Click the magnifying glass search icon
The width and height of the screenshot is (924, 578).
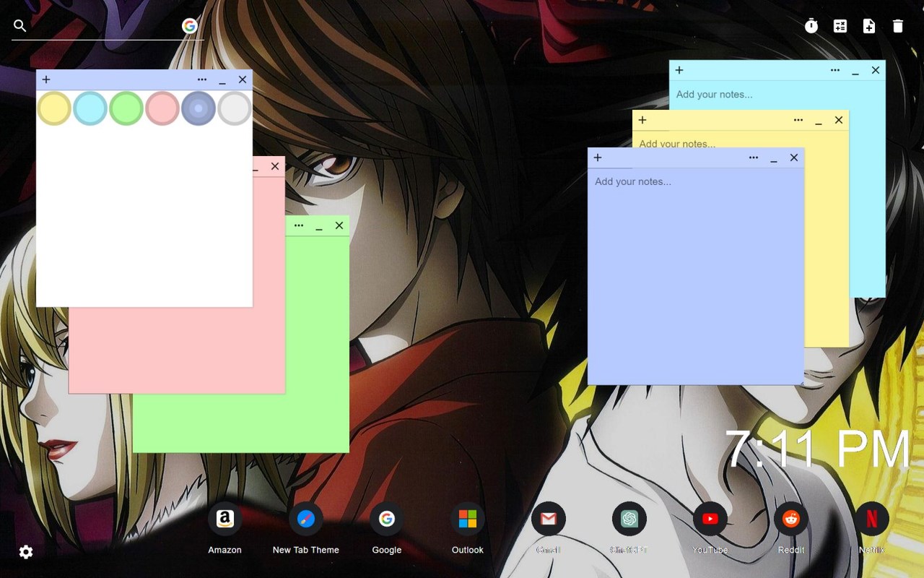pyautogui.click(x=20, y=26)
